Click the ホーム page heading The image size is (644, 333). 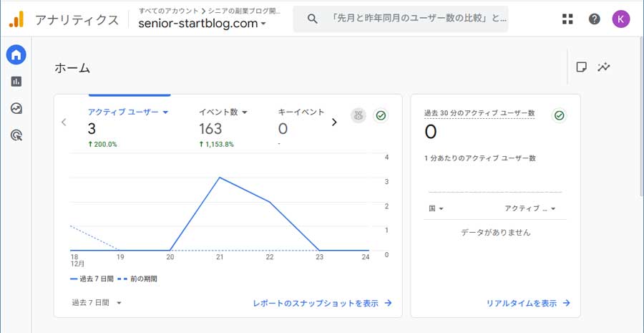tap(72, 68)
